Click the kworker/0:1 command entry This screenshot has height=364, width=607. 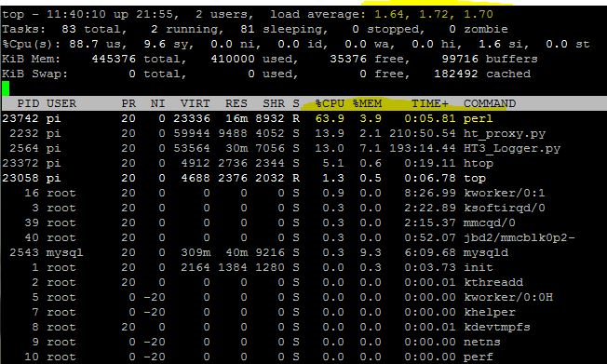505,193
